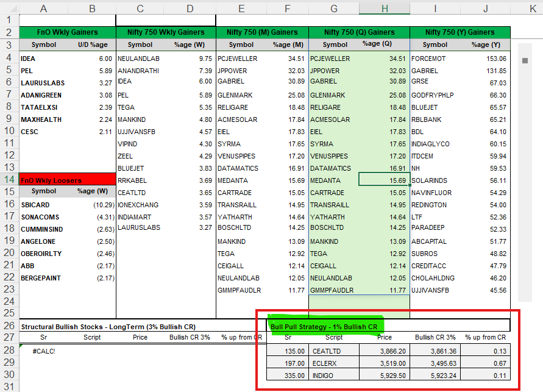Select the SBICARD looser cell
The width and height of the screenshot is (543, 392).
[x=43, y=205]
